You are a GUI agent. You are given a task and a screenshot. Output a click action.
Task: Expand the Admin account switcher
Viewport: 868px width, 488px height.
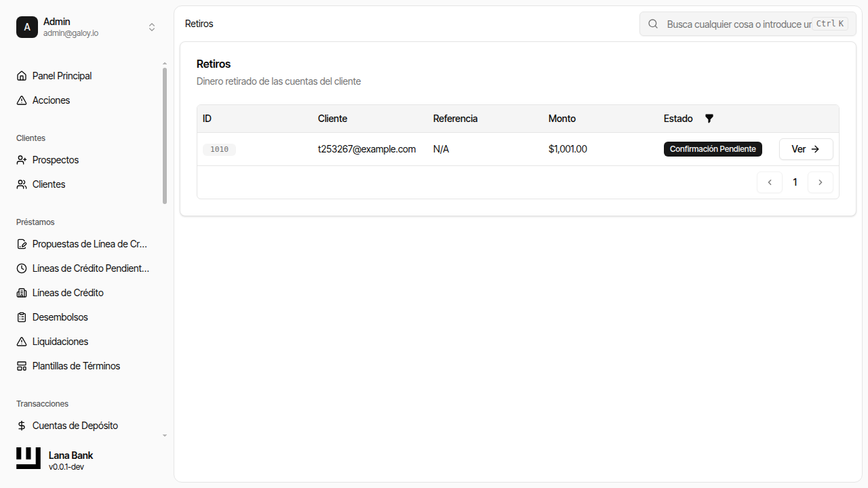[x=152, y=27]
